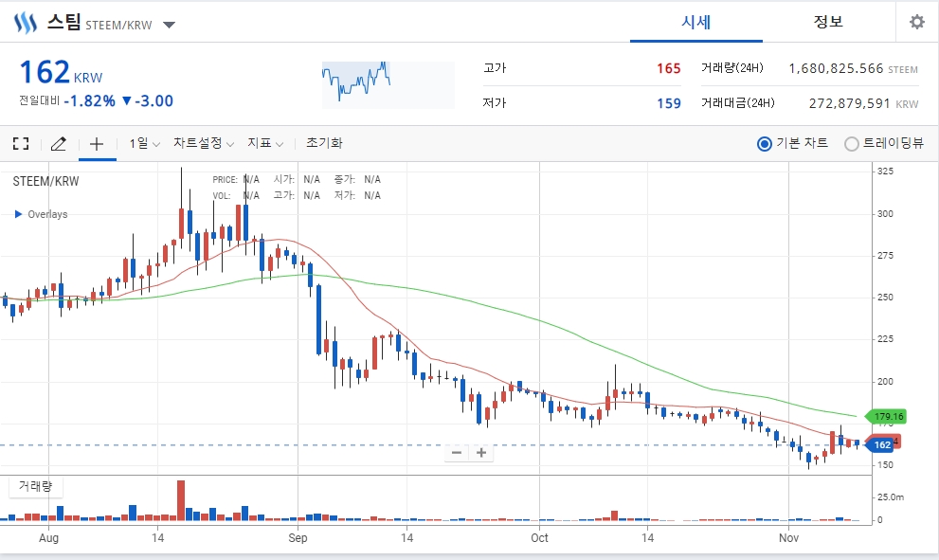Click the 초기화 reset button
Screen dimensions: 939x560
pyautogui.click(x=324, y=143)
